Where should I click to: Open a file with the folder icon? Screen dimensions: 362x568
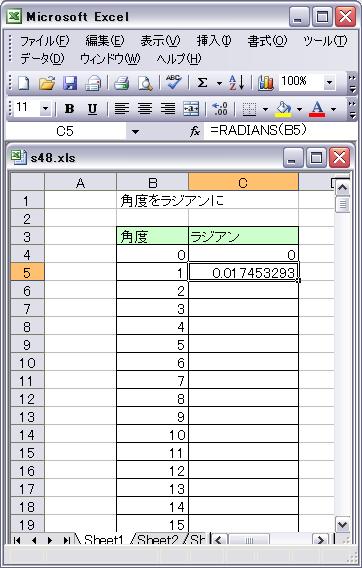pyautogui.click(x=47, y=83)
